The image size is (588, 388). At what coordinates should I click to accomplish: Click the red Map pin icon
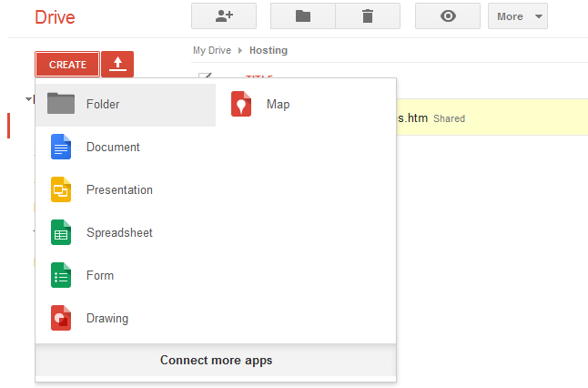coord(241,104)
